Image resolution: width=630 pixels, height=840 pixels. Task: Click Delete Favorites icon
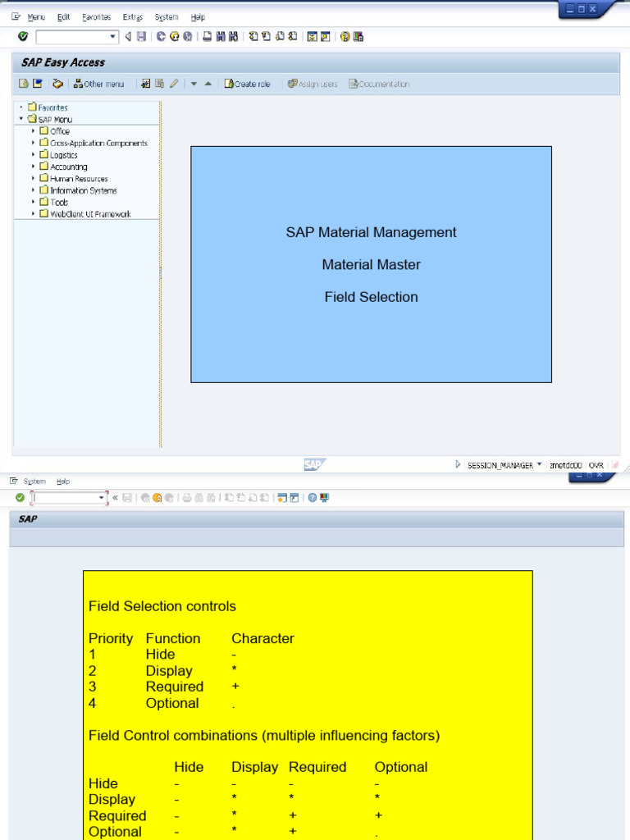click(x=160, y=84)
